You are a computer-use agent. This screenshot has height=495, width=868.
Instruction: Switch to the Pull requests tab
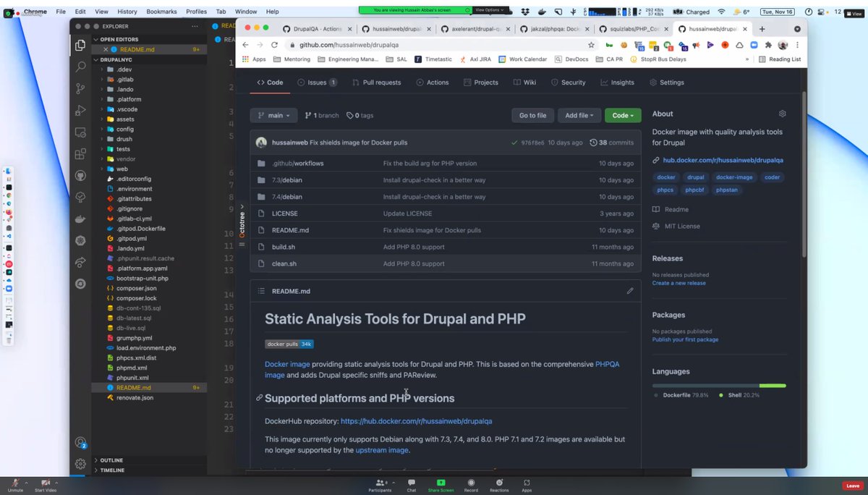tap(376, 82)
